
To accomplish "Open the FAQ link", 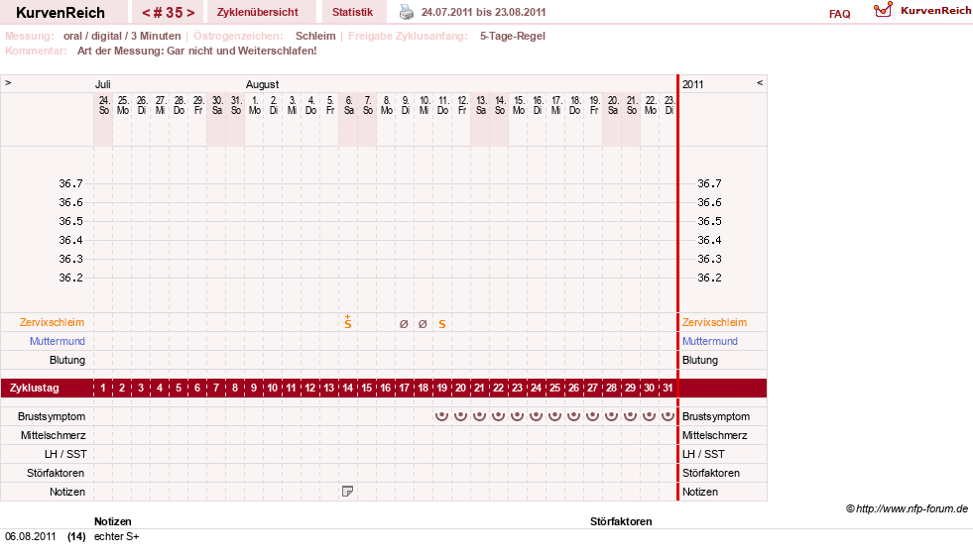I will tap(839, 14).
